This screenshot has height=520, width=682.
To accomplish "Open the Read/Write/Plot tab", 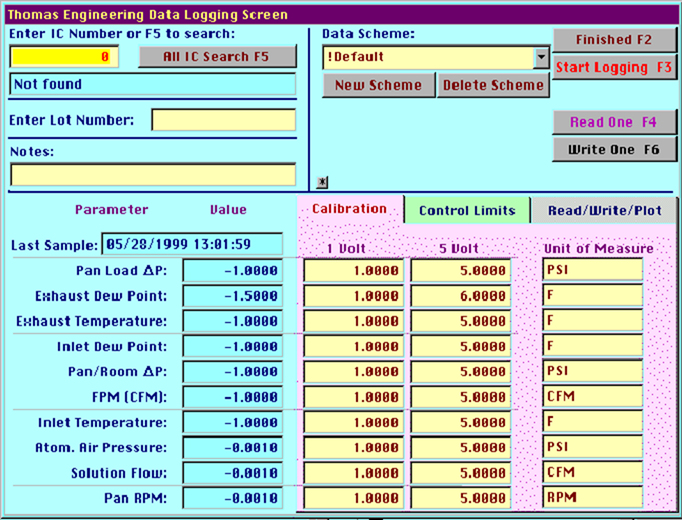I will click(x=604, y=210).
